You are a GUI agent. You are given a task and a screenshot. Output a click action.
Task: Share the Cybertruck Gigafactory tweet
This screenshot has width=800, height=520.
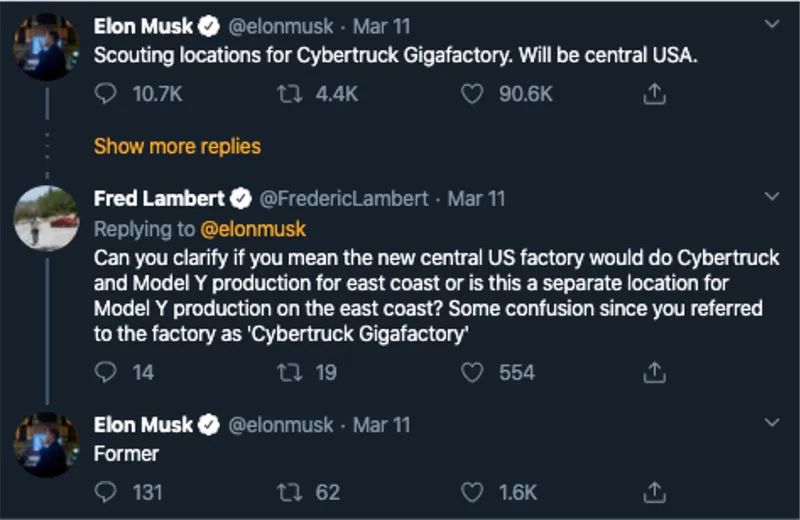pos(653,95)
